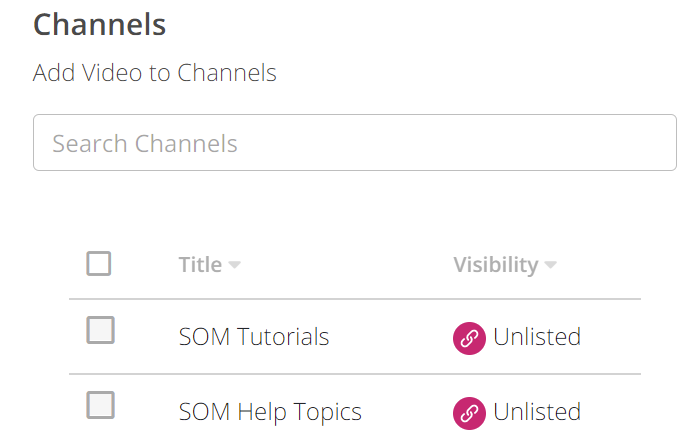Check the SOM Help Topics channel checkbox
Image resolution: width=694 pixels, height=431 pixels.
pyautogui.click(x=100, y=405)
